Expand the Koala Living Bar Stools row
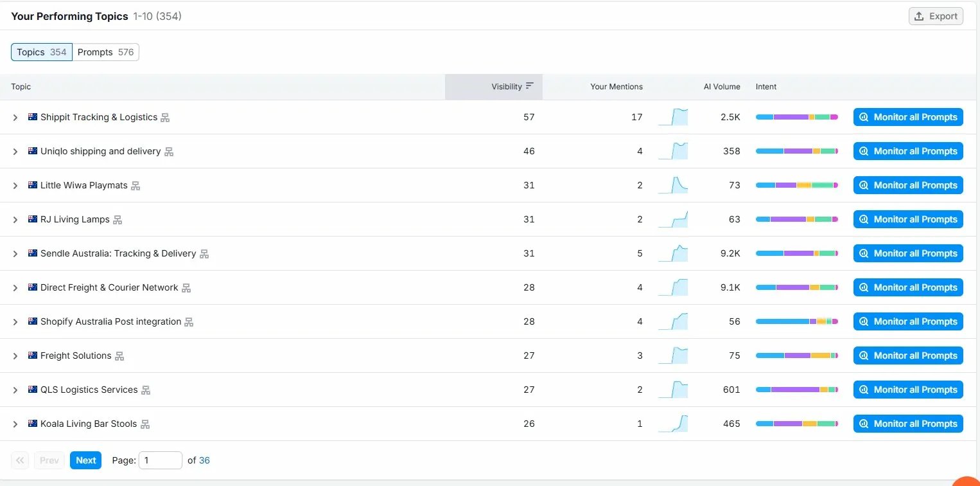This screenshot has height=486, width=980. [x=15, y=424]
